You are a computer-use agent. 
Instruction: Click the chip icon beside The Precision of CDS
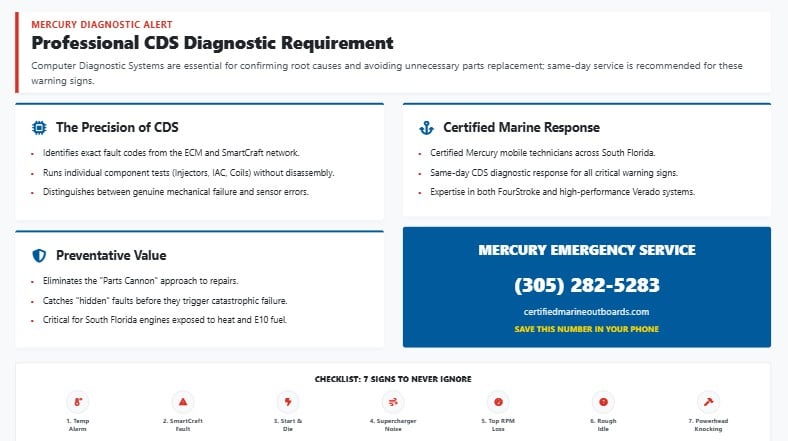(x=39, y=128)
